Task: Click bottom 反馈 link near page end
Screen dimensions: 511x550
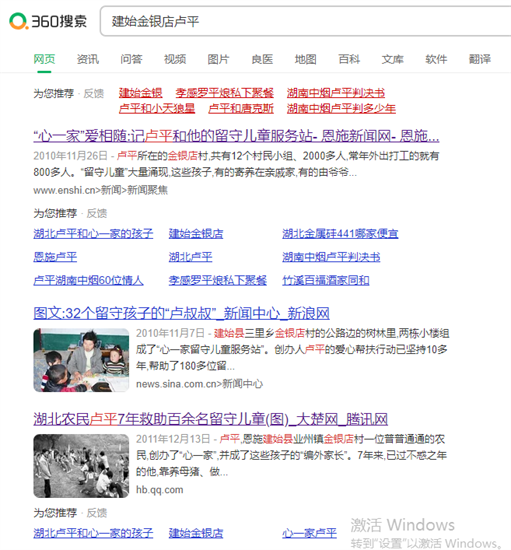Action: coord(97,513)
